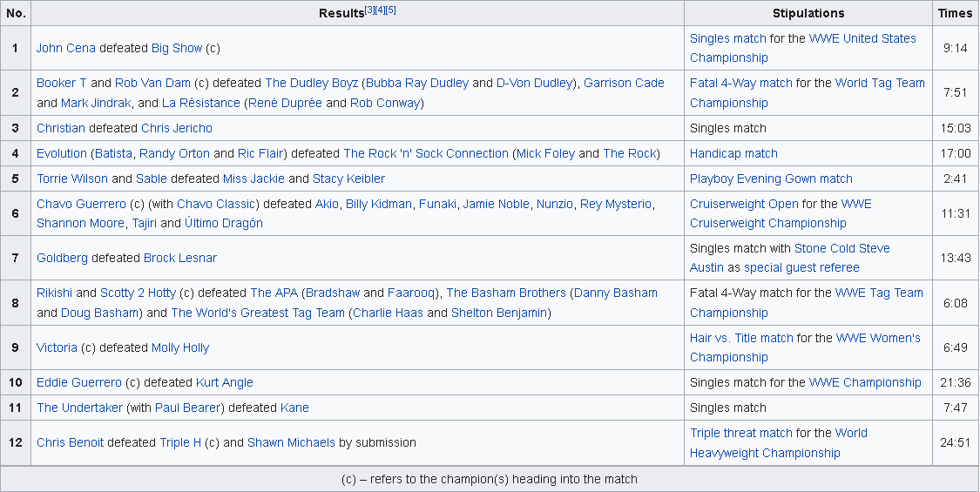Click the Akio link

[327, 204]
